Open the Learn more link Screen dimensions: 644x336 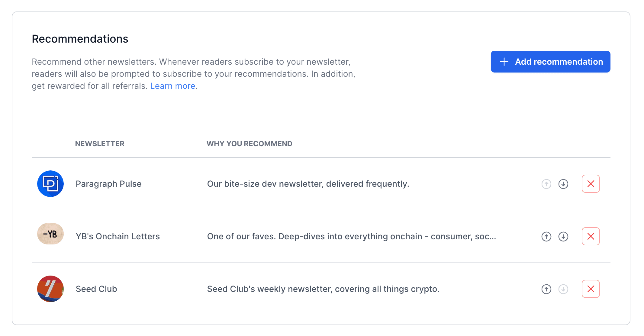pyautogui.click(x=172, y=86)
